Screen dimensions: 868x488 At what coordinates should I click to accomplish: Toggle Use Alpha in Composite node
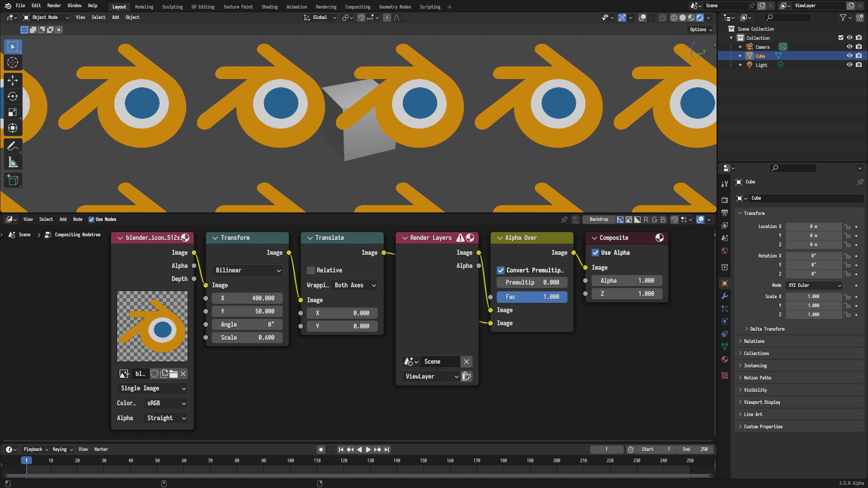point(595,253)
